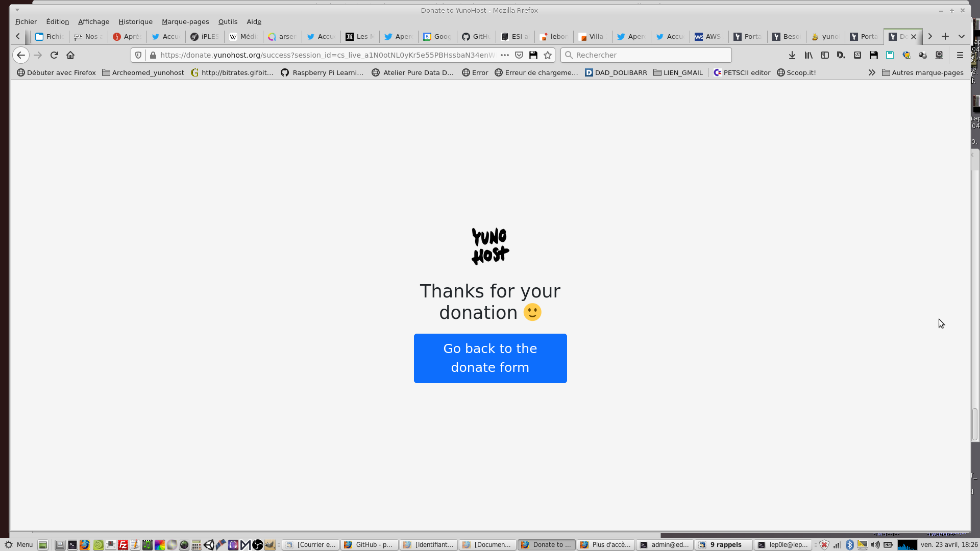Open the Library icon in toolbar
This screenshot has height=551, width=980.
[x=808, y=55]
